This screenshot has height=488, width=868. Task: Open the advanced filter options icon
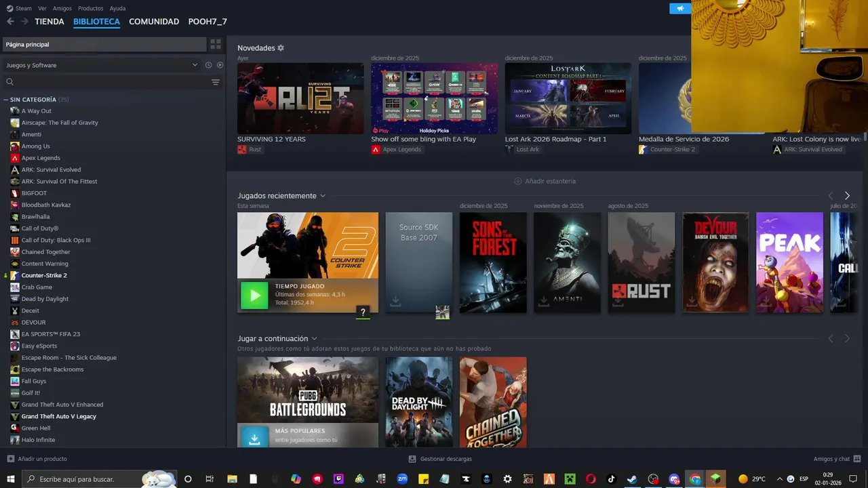tap(216, 82)
